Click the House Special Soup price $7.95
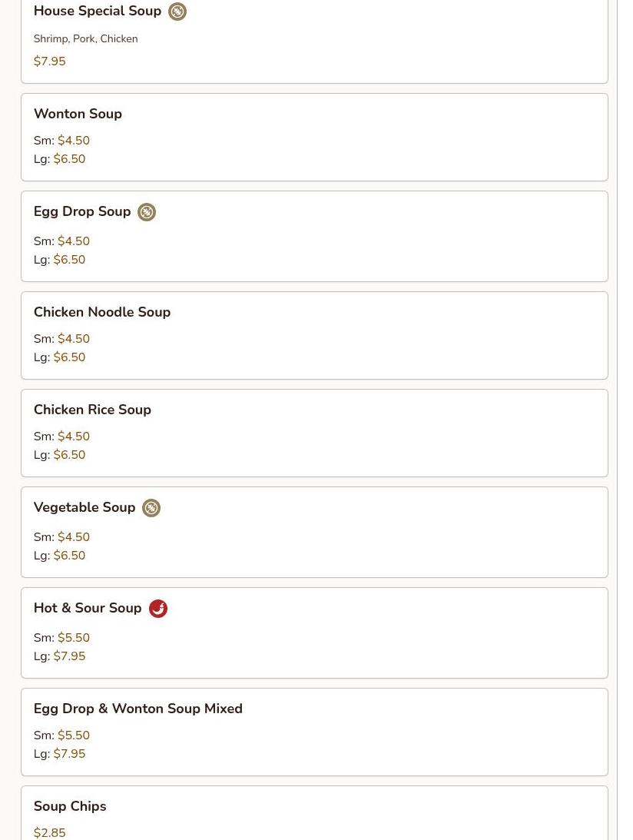The image size is (633, 840). (50, 61)
